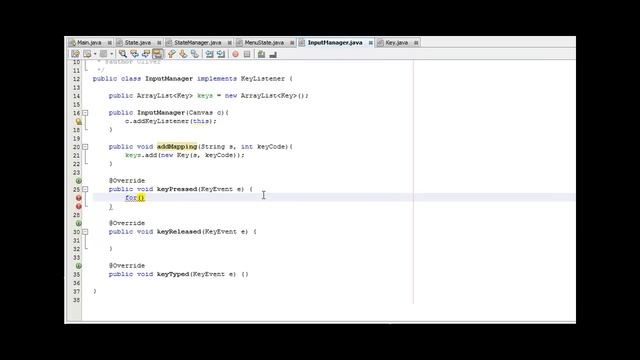Click Shift Line Right icon

tap(221, 54)
